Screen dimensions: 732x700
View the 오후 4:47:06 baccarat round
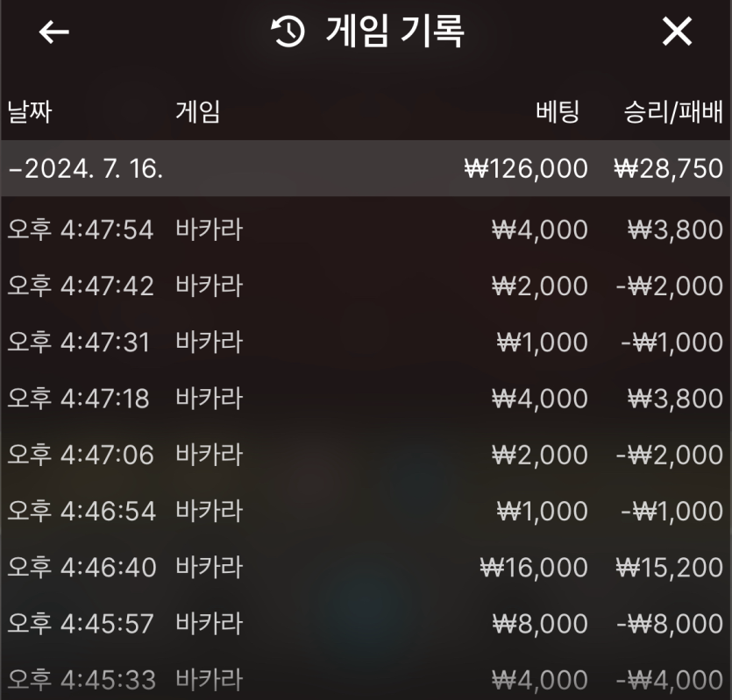pyautogui.click(x=366, y=455)
